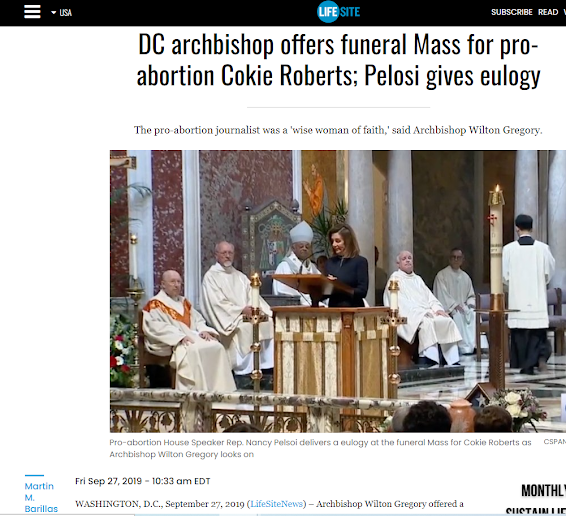Open the Pelosi eulogy article photo
Screen dimensions: 566x516
pos(338,291)
